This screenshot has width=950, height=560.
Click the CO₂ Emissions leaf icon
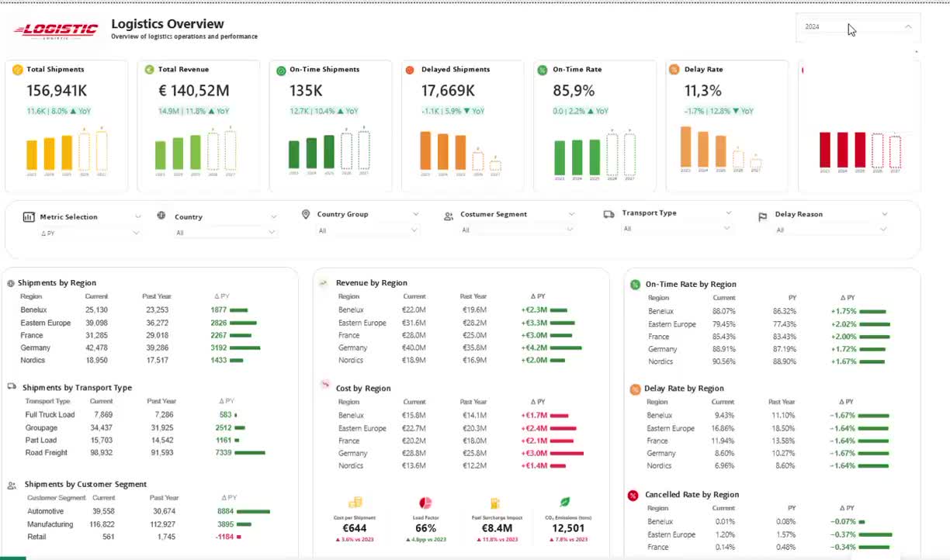tap(565, 503)
